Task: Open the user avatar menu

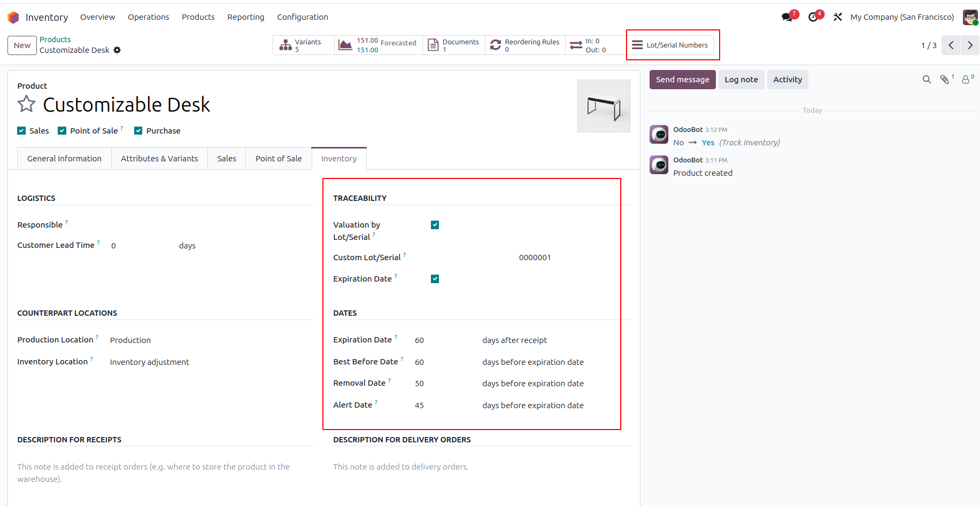Action: coord(970,17)
